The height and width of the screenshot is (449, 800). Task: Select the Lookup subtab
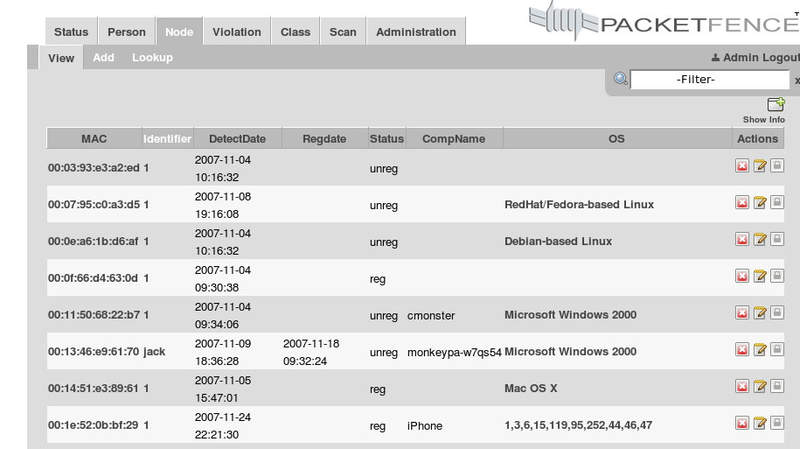click(152, 58)
